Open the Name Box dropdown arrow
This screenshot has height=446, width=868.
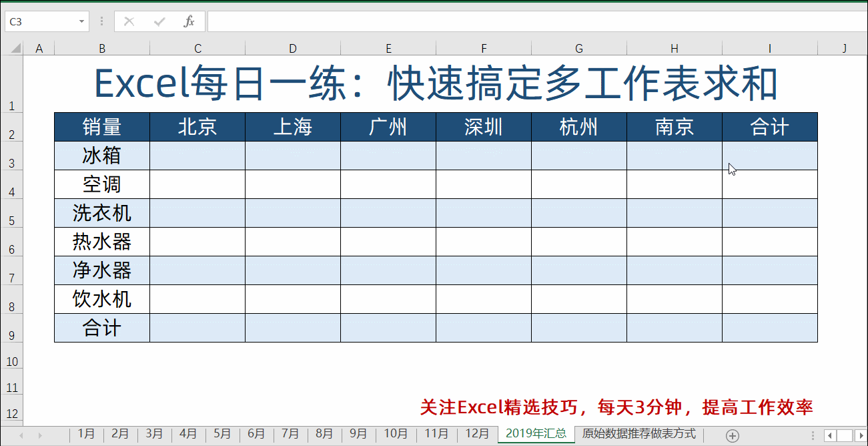(x=82, y=21)
